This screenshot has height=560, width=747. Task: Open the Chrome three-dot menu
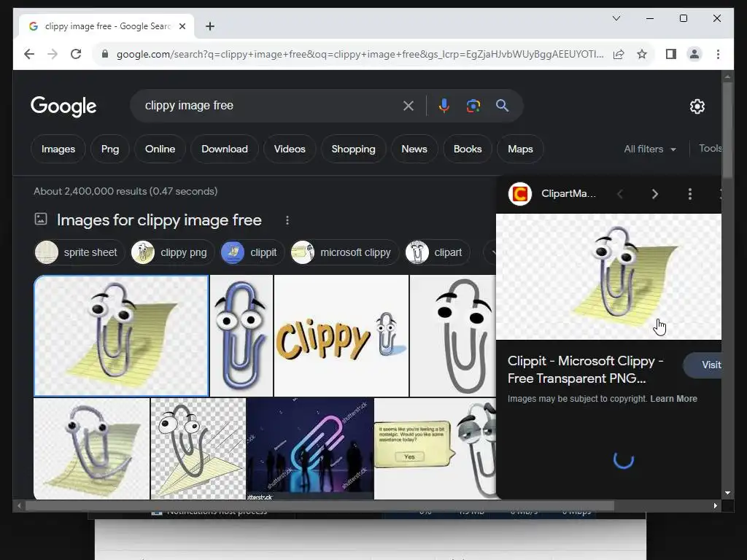[x=718, y=54]
